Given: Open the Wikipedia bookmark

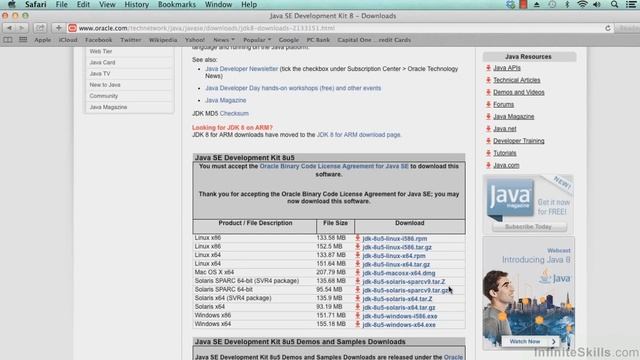Looking at the screenshot, I should (163, 40).
